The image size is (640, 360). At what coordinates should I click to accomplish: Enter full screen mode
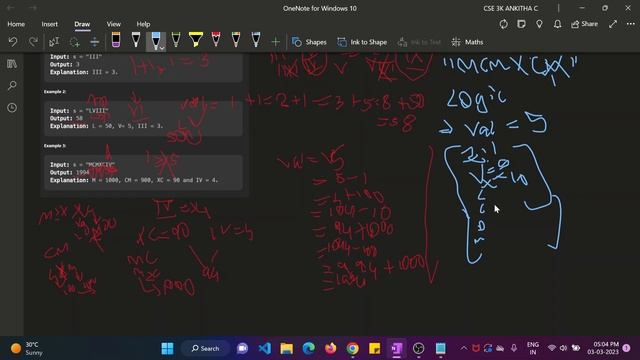(613, 24)
